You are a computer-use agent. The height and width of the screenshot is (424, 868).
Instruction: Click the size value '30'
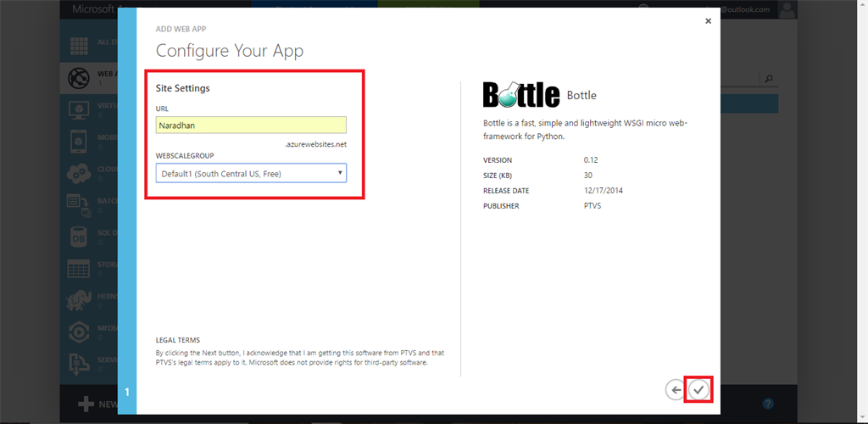[588, 176]
